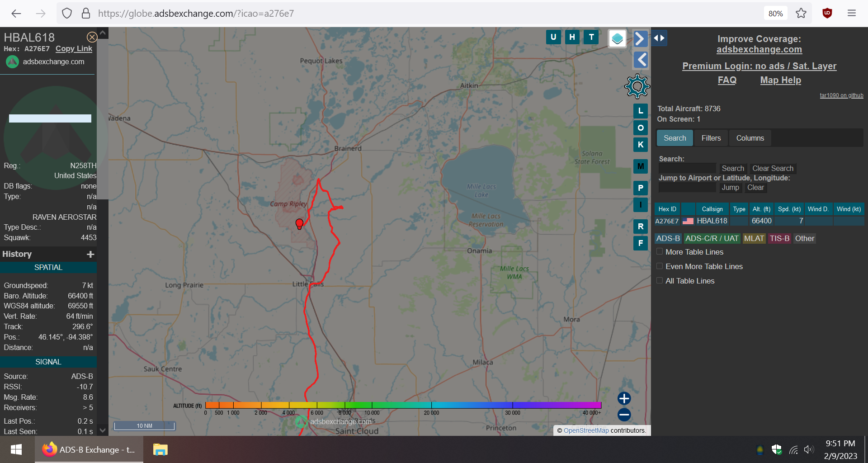Open Firefox hamburger menu

(x=852, y=13)
